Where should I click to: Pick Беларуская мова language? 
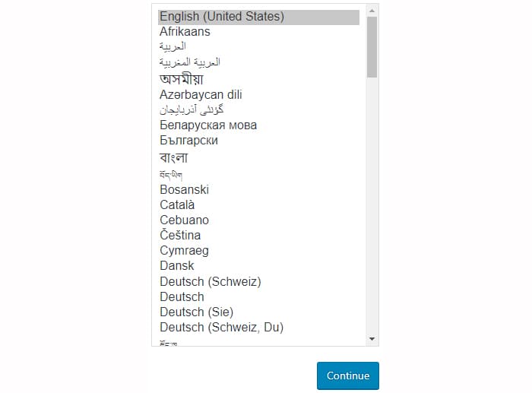coord(258,125)
